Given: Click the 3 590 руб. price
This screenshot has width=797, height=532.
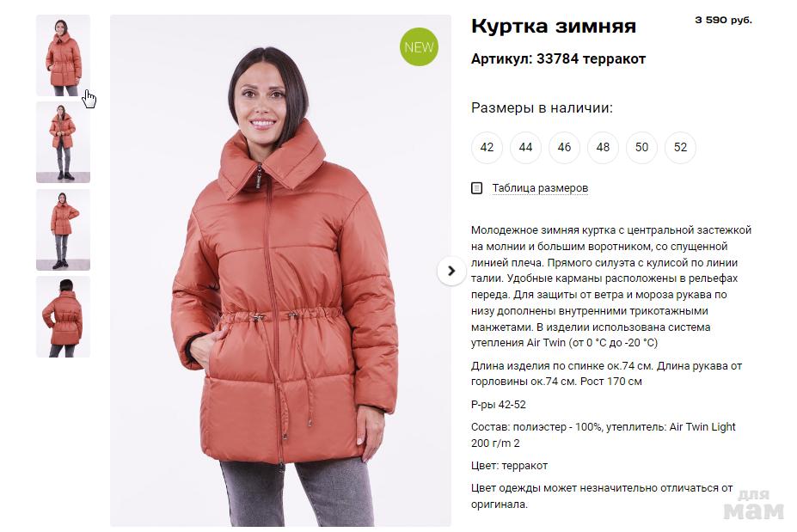Looking at the screenshot, I should coord(723,20).
